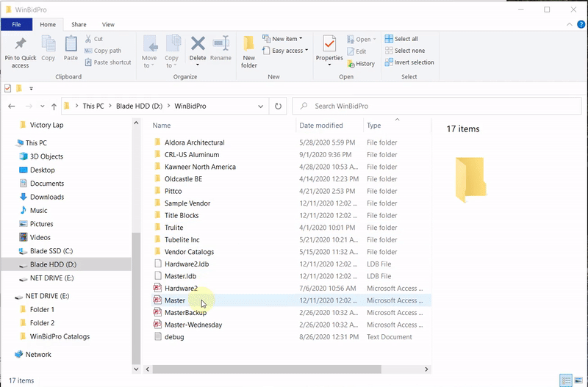Switch to details view icon in status bar
588x387 pixels.
click(x=565, y=380)
